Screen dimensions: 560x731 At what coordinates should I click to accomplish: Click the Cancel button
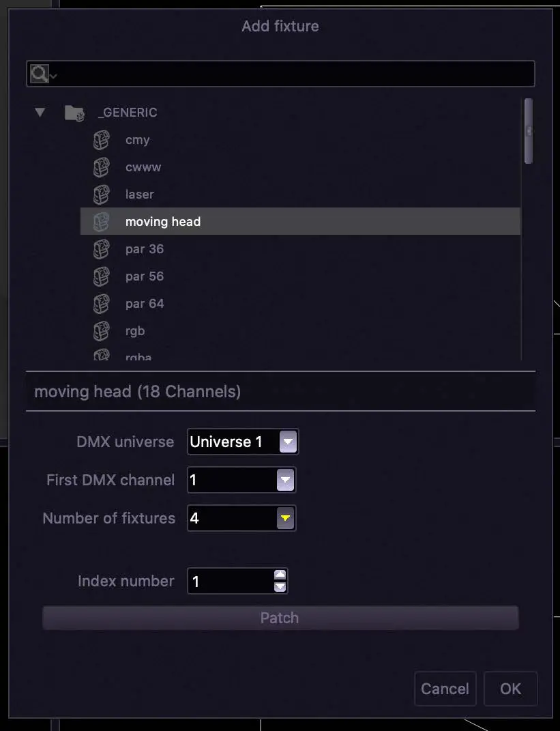click(445, 689)
